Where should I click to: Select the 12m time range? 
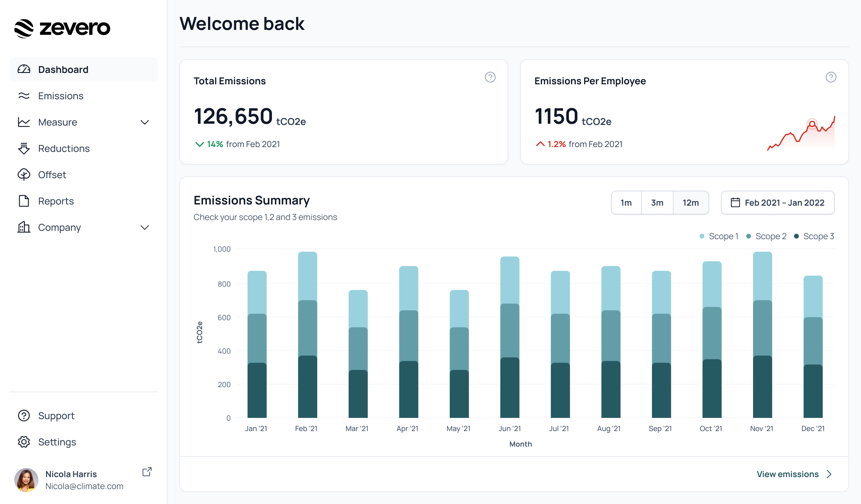click(691, 203)
